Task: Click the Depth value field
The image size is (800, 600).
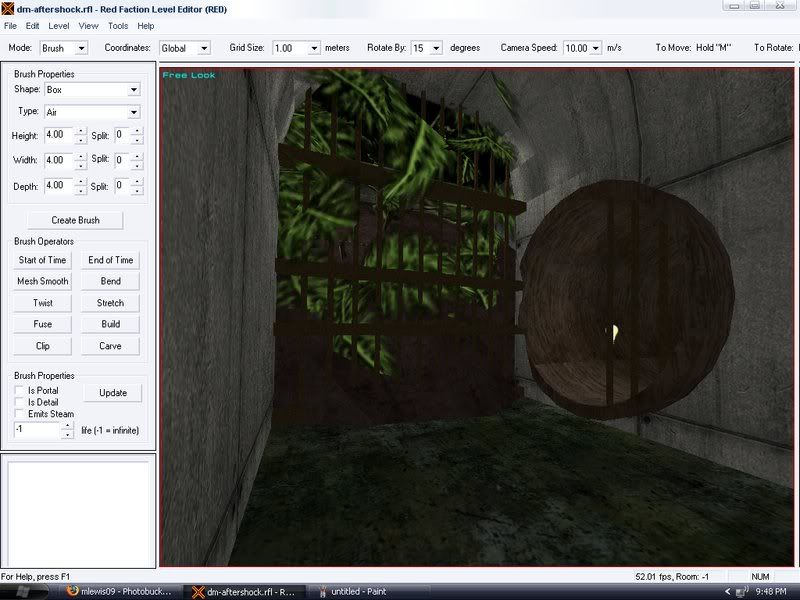Action: pos(59,185)
